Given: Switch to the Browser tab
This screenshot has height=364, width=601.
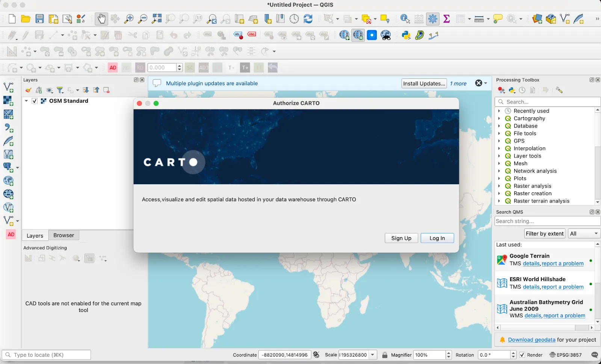Looking at the screenshot, I should (x=63, y=235).
